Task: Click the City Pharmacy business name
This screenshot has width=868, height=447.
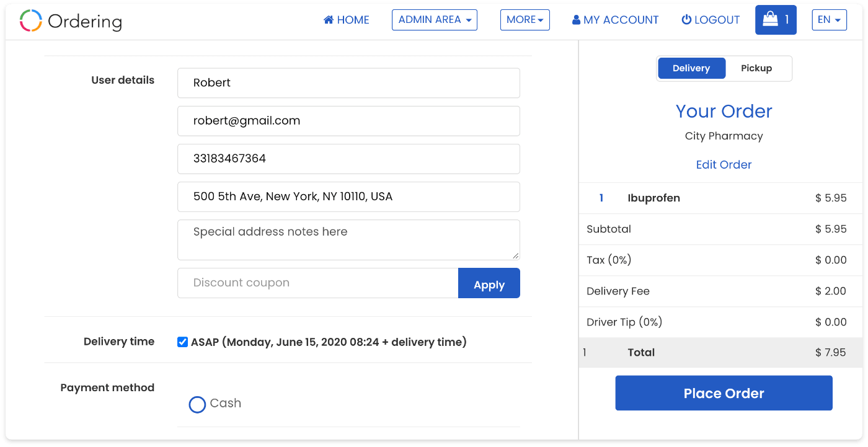Action: tap(724, 136)
